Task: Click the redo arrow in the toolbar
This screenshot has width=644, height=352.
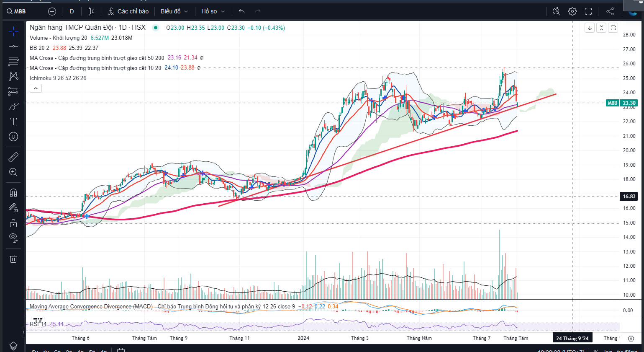Action: (x=258, y=11)
